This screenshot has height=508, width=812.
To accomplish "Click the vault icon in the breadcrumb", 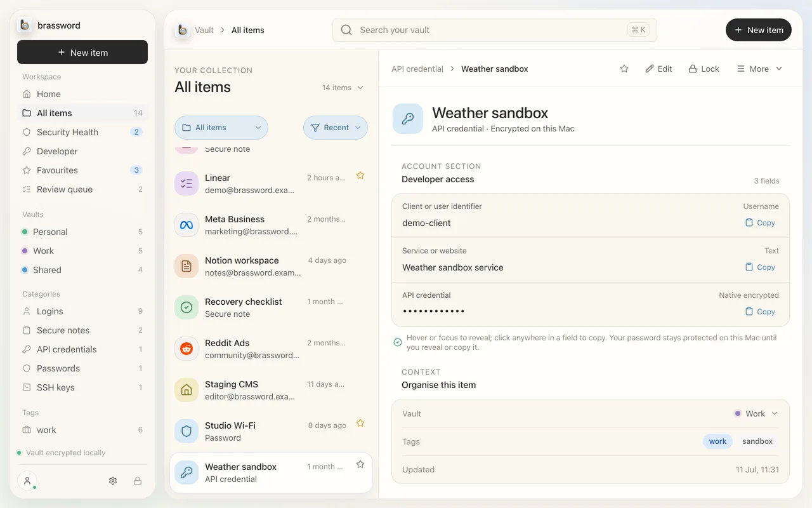I will [183, 30].
